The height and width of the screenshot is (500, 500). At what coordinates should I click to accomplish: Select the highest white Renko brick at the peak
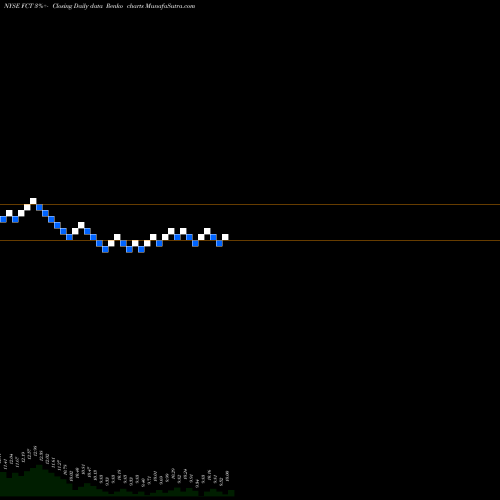(33, 201)
